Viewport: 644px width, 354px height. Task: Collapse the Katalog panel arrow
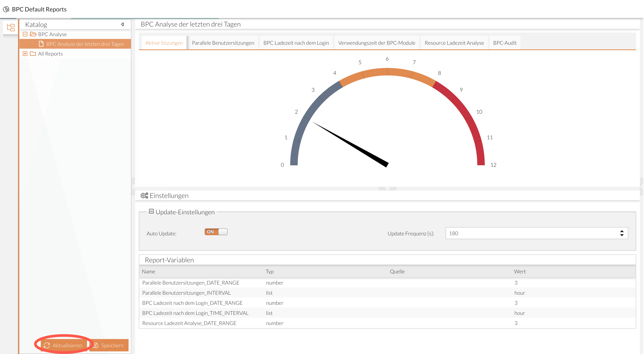123,24
